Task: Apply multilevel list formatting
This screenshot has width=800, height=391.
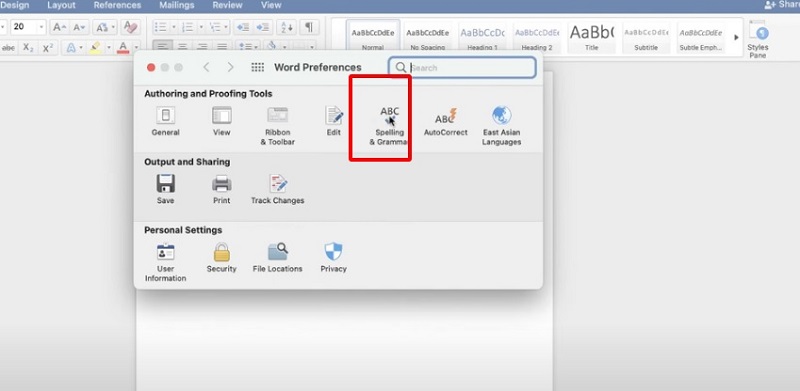Action: click(216, 27)
